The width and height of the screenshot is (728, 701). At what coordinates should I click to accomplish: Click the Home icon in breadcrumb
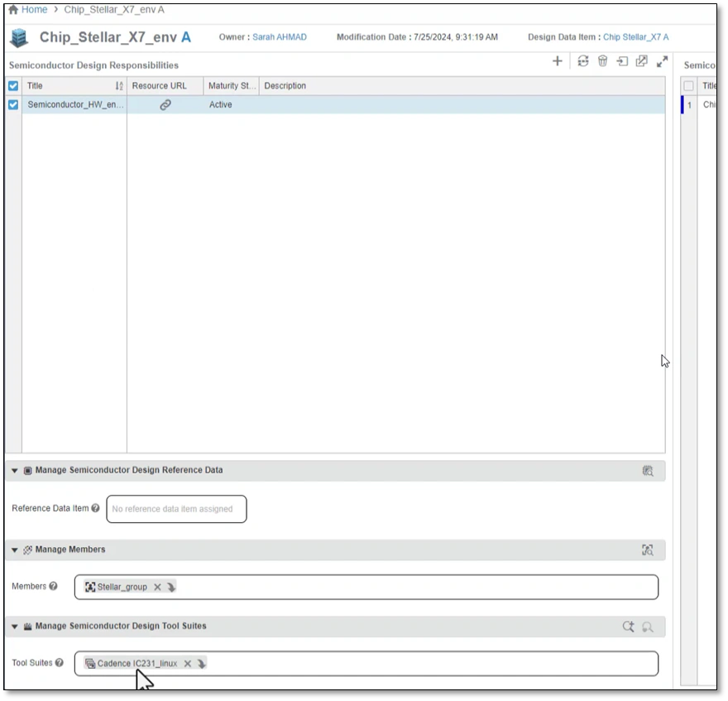pos(13,10)
